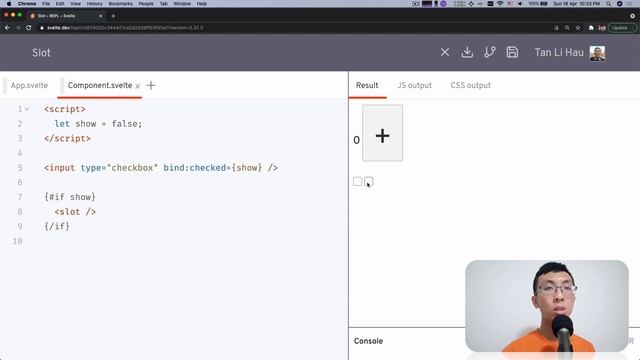Bookmark page with star icon
The height and width of the screenshot is (360, 640).
coord(578,28)
